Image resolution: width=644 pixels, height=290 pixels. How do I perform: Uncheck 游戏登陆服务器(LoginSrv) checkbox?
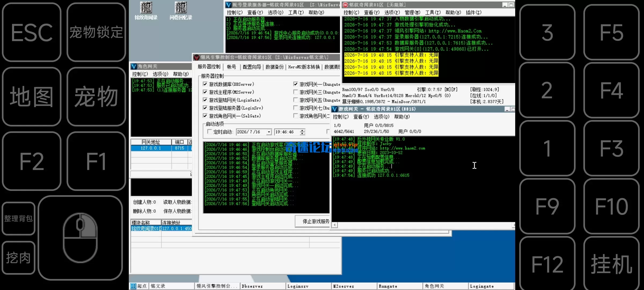205,108
